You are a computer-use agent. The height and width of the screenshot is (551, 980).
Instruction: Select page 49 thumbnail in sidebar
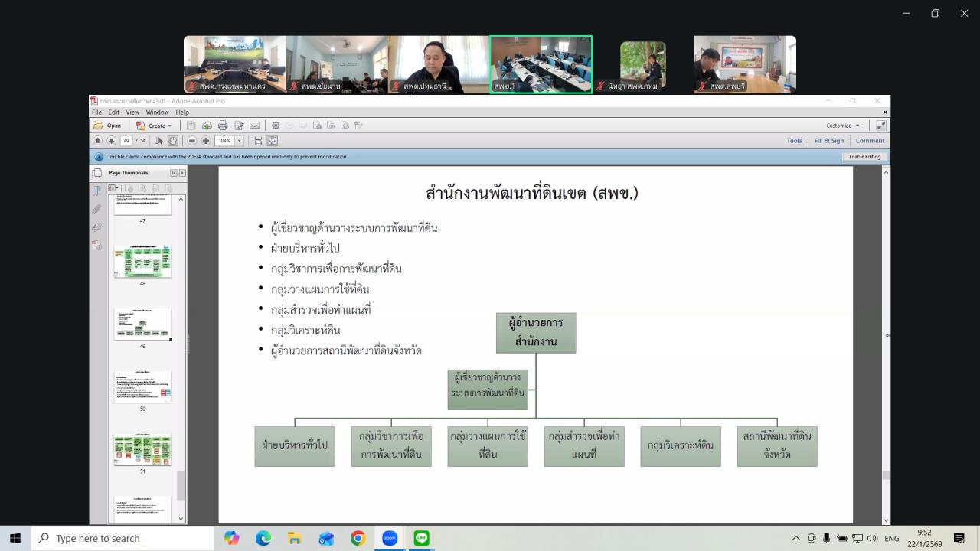click(142, 323)
